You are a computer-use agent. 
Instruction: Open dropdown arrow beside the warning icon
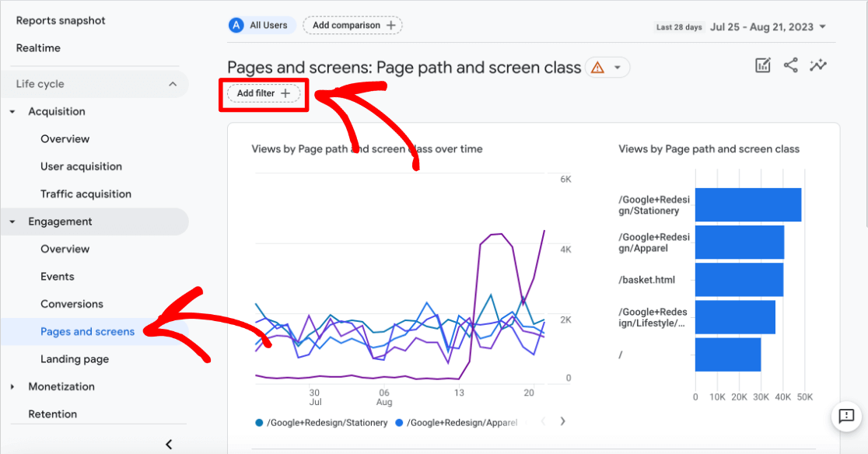[618, 68]
